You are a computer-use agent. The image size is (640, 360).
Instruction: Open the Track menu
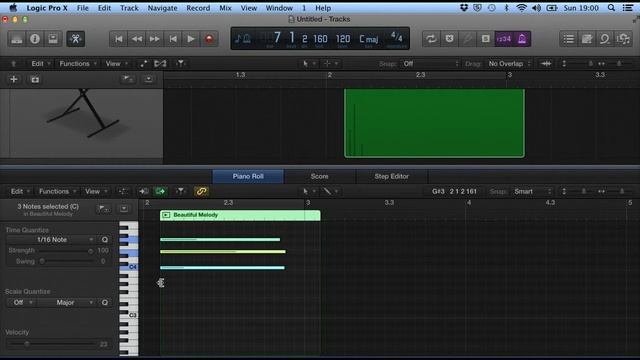tap(129, 8)
